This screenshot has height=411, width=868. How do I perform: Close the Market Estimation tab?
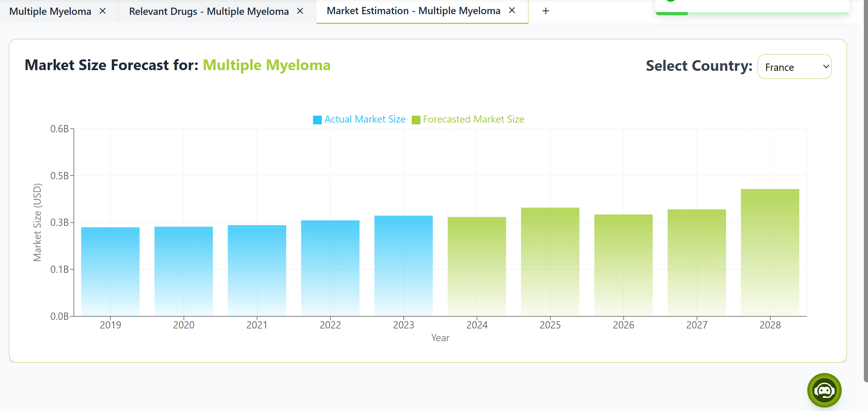point(512,11)
